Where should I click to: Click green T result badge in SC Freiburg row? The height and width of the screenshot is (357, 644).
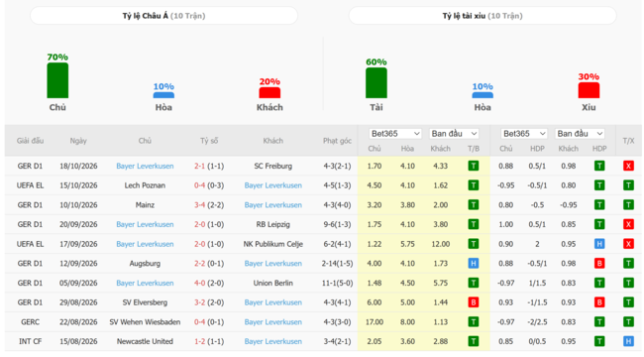coord(474,167)
